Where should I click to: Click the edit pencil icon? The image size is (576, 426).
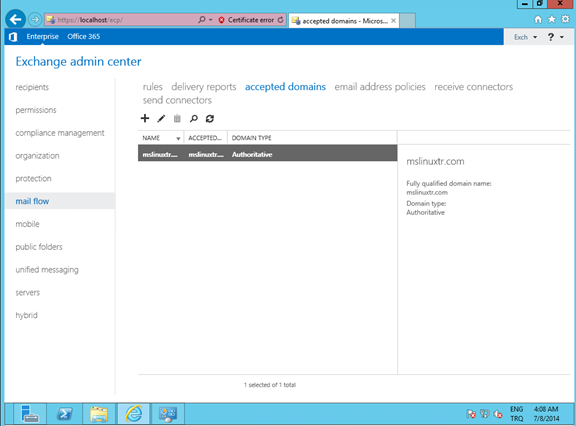coord(161,118)
